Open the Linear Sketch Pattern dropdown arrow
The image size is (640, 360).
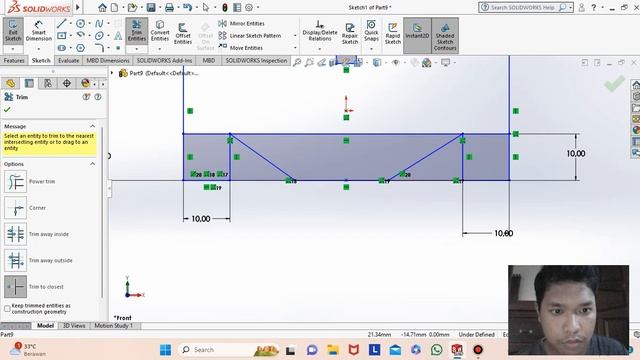tap(295, 36)
